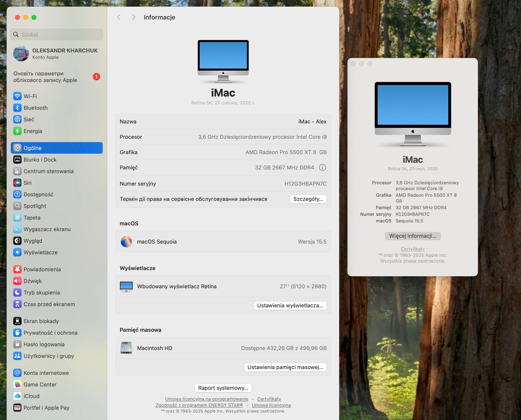
Task: Click the Szczegóły… button
Action: tap(308, 199)
